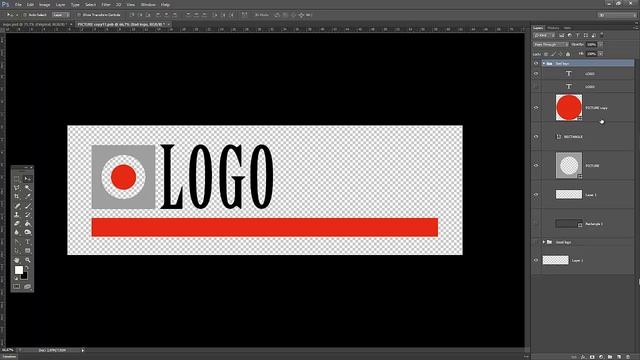Create a new layer from panel footer
Viewport: 640px width, 360px height.
[x=619, y=357]
